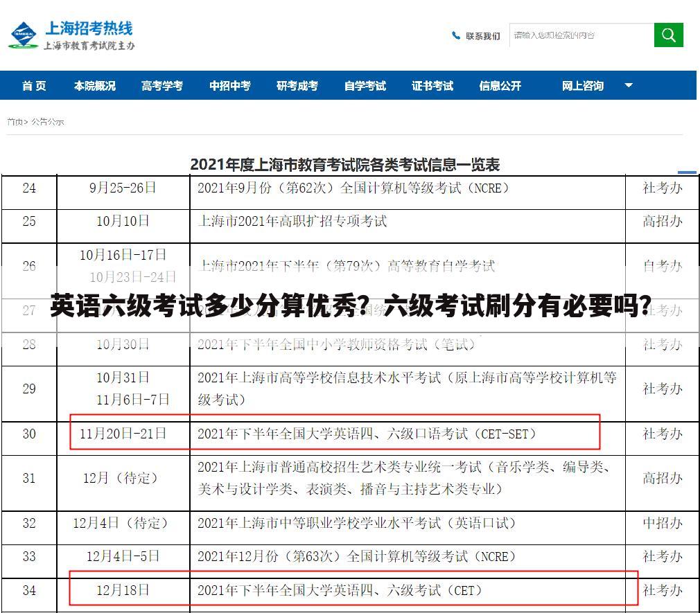Select the 高考学考 nav item
This screenshot has height=613, width=700.
coord(162,85)
